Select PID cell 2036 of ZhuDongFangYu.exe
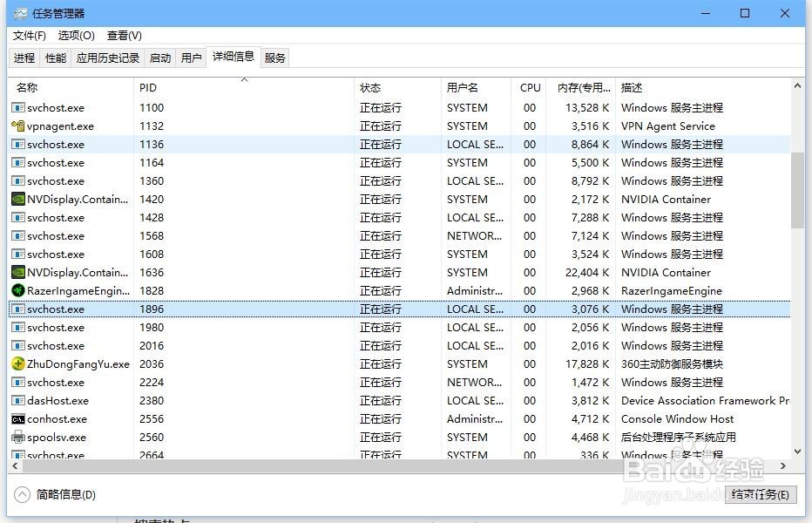 pyautogui.click(x=152, y=363)
